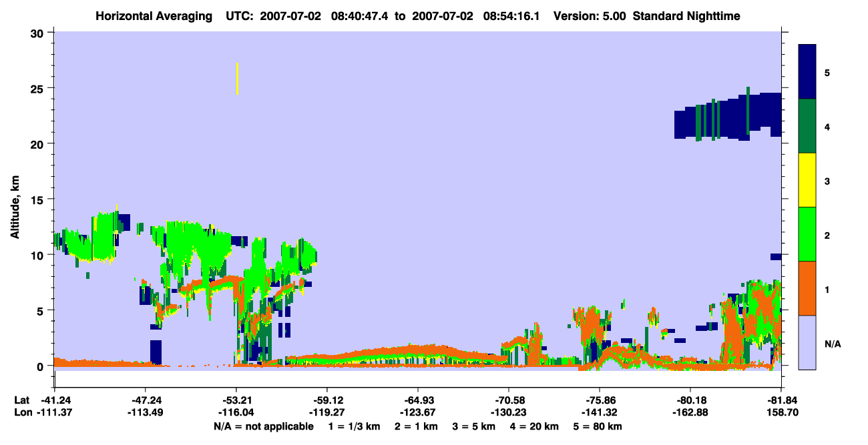This screenshot has height=445, width=868.
Task: Click latitude value -75.86
Action: (599, 400)
